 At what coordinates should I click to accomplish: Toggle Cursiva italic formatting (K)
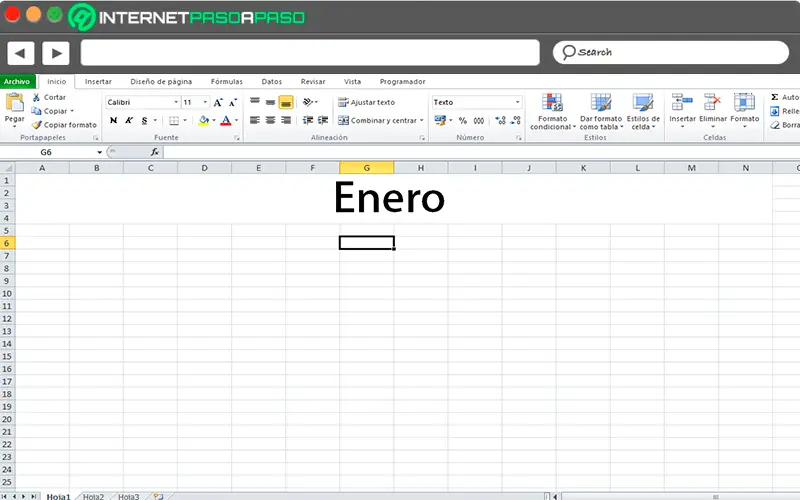pyautogui.click(x=129, y=120)
